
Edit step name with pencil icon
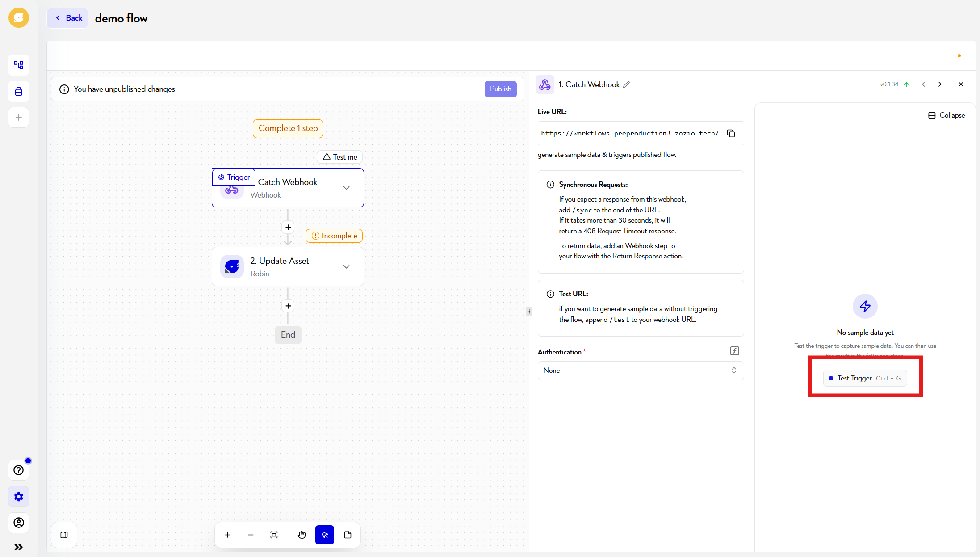pos(627,84)
